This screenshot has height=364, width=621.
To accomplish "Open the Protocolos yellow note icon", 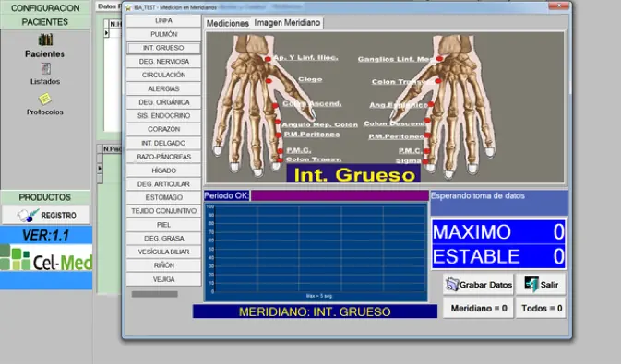I will point(45,99).
